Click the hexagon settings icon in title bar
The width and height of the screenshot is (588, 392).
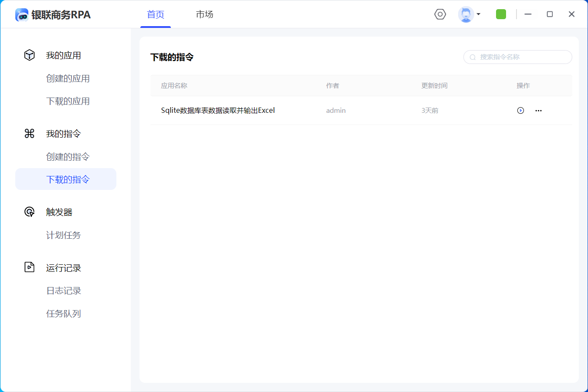click(440, 14)
